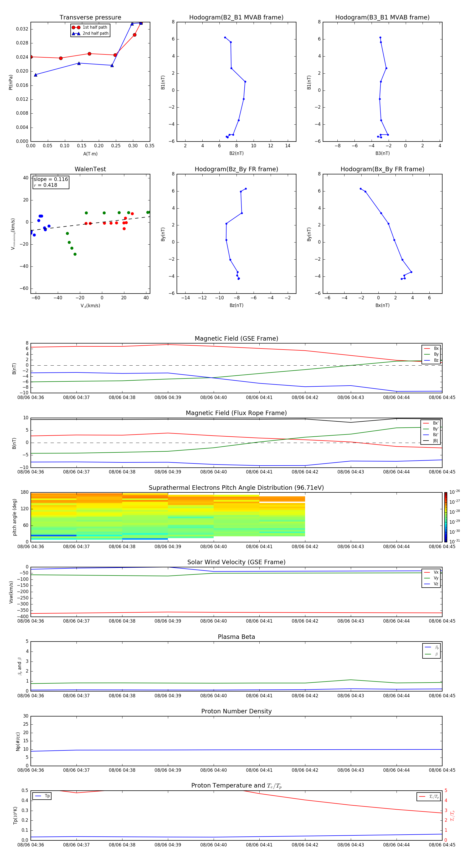Click the 'Tp(10^6K)' y-axis label
The image size is (473, 868).
[15, 815]
